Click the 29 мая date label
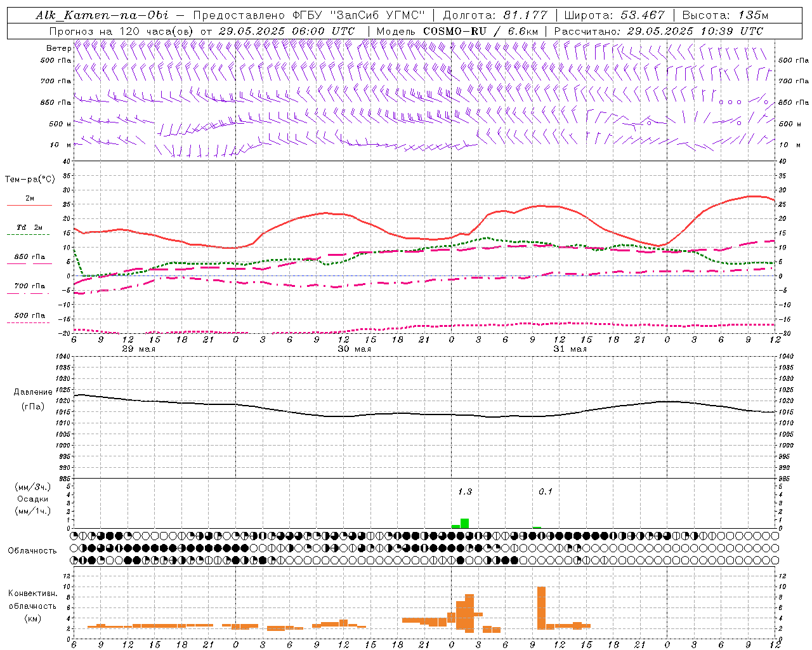 pos(138,349)
